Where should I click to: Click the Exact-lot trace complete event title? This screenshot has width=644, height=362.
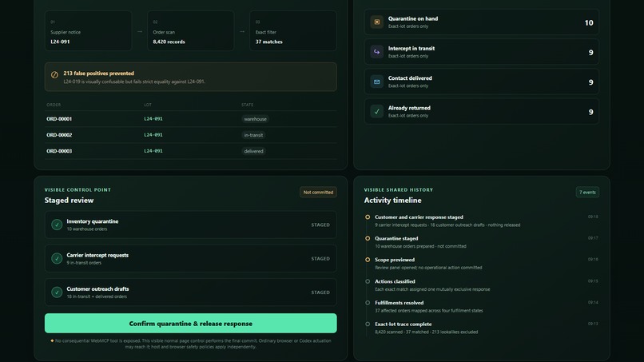pyautogui.click(x=403, y=324)
